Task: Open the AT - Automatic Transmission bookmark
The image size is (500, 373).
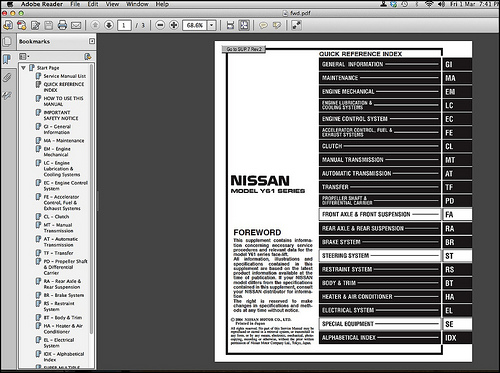Action: (x=61, y=242)
